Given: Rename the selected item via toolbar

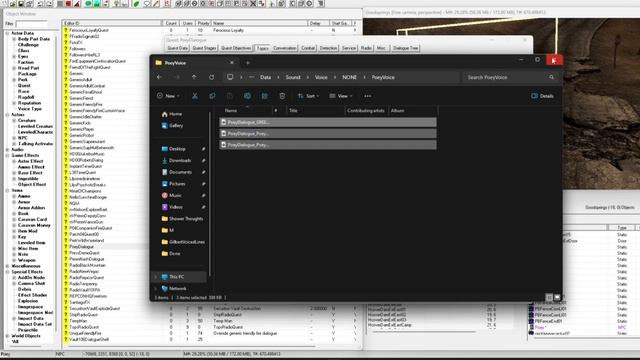Looking at the screenshot, I should click(247, 96).
